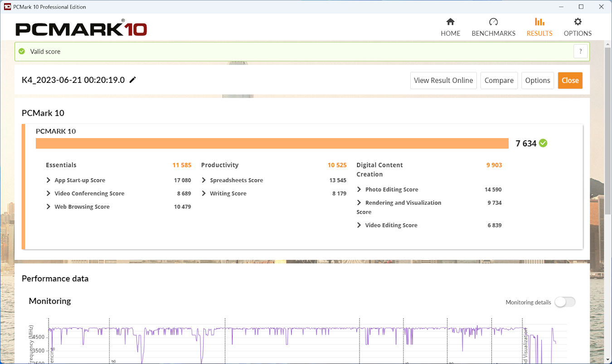Click the scrollbar down arrow
The height and width of the screenshot is (364, 612).
[608, 359]
